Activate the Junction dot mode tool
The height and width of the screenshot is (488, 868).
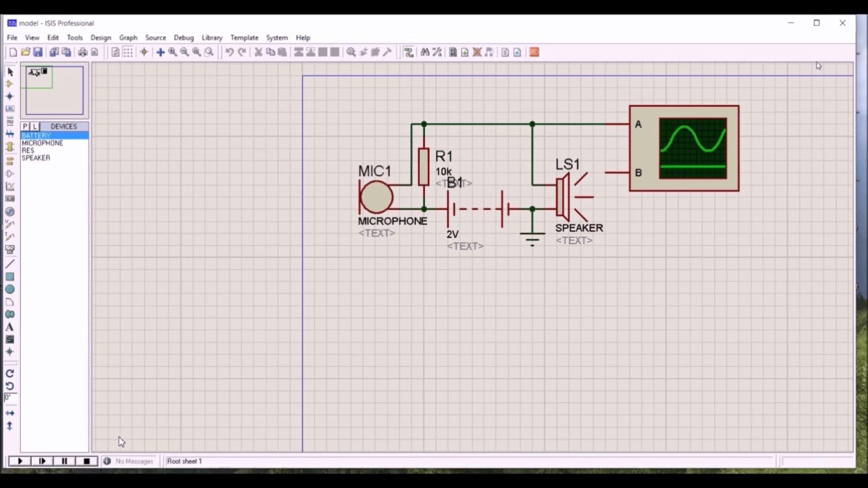10,96
